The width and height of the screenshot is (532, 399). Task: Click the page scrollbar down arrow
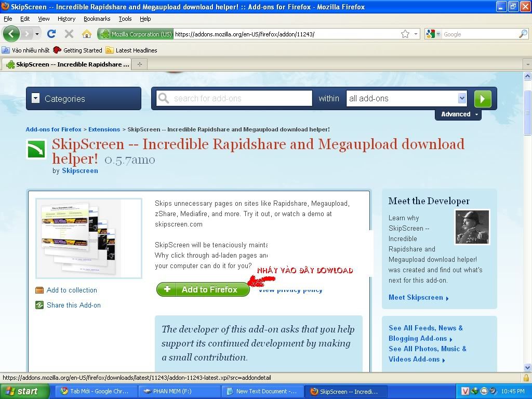pos(527,367)
